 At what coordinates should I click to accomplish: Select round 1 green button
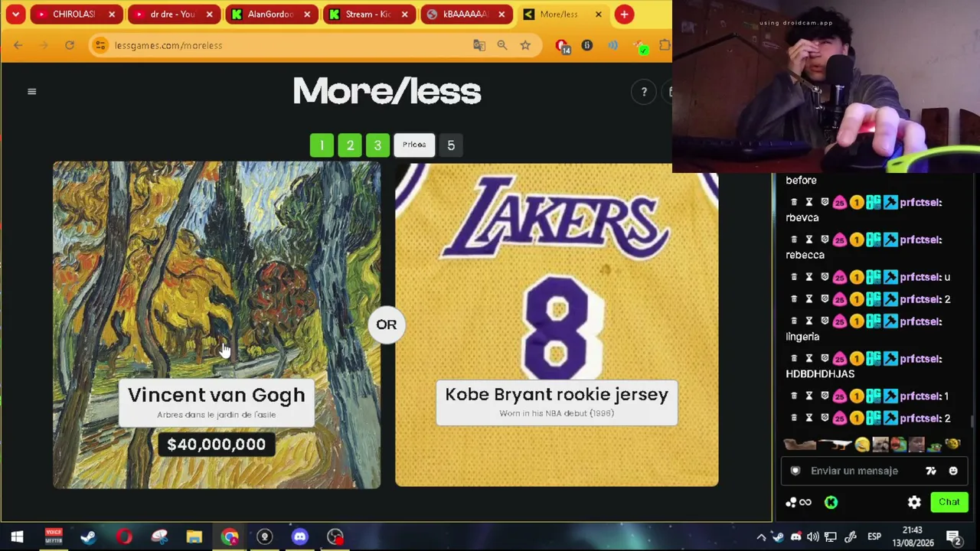click(322, 145)
